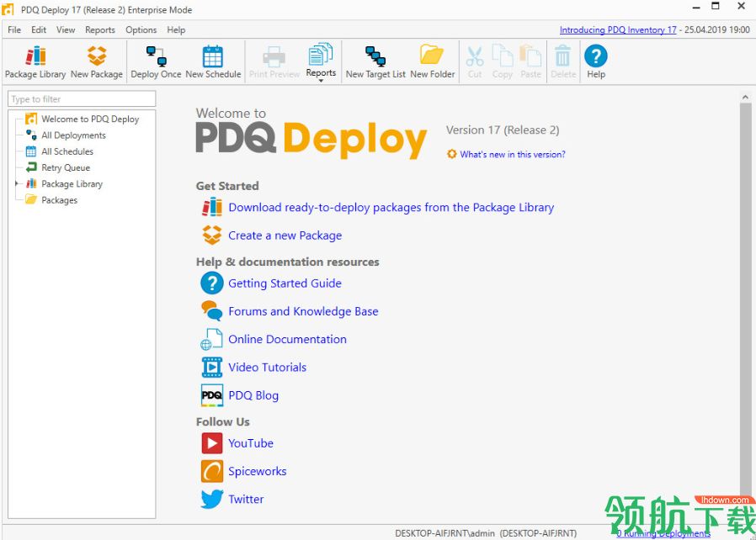
Task: Open the Reports toolbar dropdown
Action: pos(321,62)
